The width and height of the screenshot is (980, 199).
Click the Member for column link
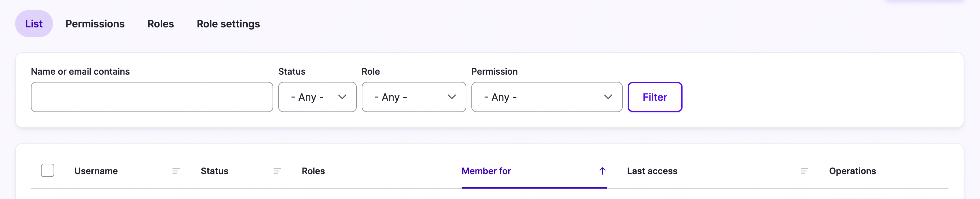point(486,171)
